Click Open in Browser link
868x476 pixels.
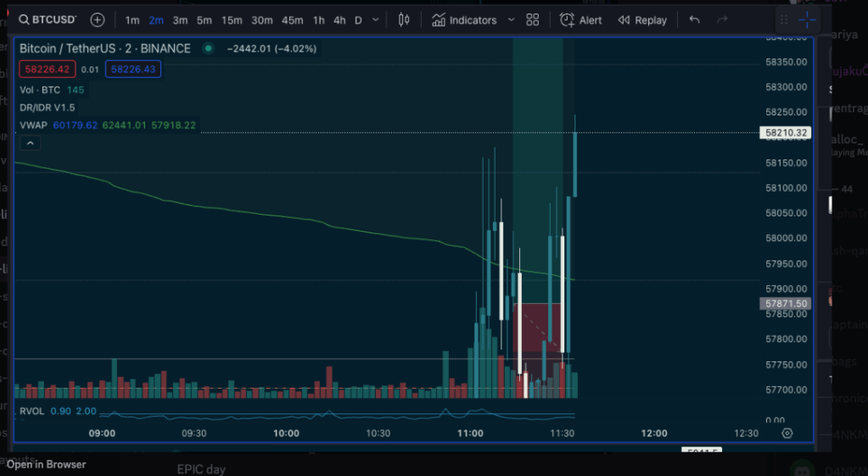click(46, 464)
